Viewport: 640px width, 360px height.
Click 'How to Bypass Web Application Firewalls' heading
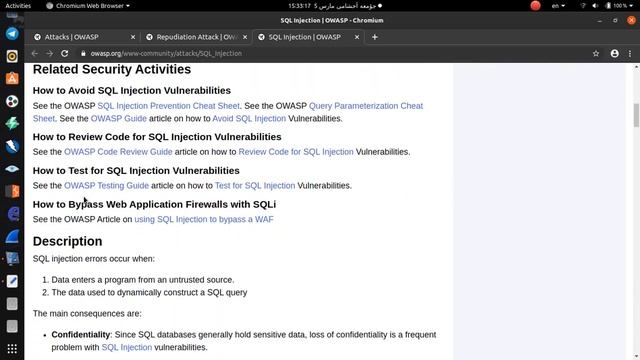[154, 204]
